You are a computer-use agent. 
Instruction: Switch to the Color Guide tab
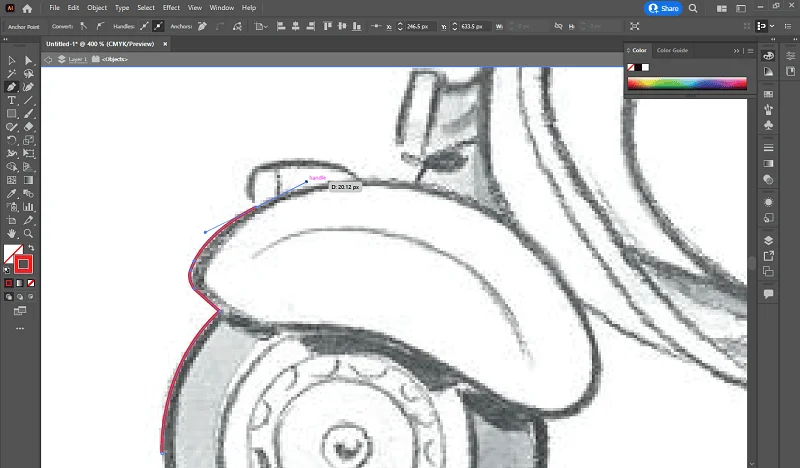tap(672, 51)
